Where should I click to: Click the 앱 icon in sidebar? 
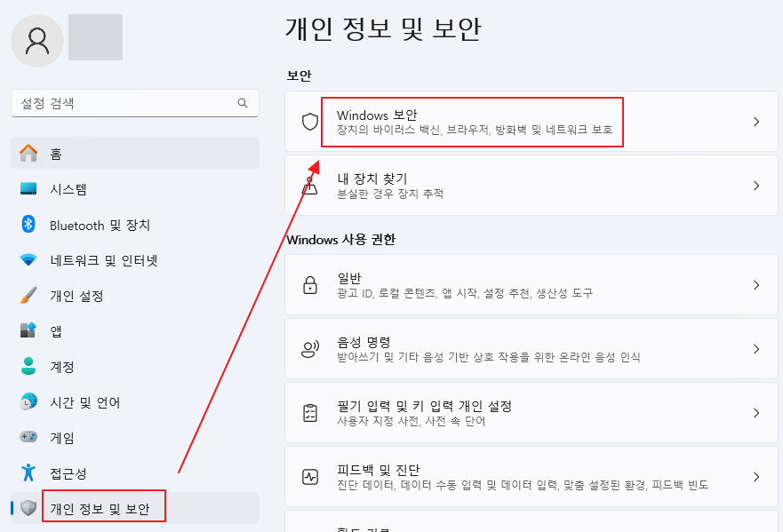tap(28, 330)
